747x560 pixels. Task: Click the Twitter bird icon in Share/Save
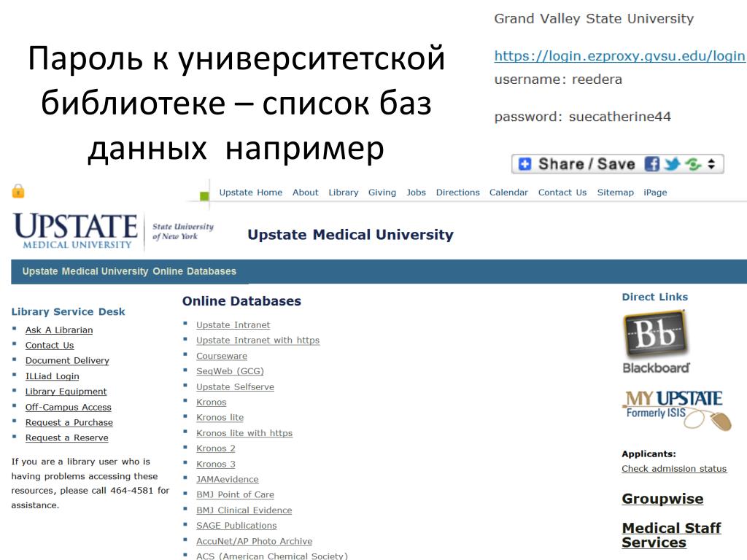tap(672, 164)
